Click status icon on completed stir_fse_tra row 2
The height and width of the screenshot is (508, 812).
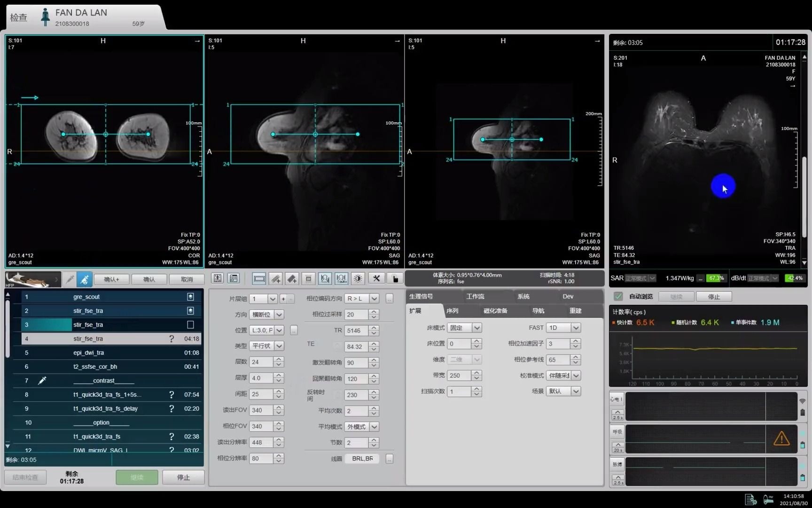tap(190, 310)
